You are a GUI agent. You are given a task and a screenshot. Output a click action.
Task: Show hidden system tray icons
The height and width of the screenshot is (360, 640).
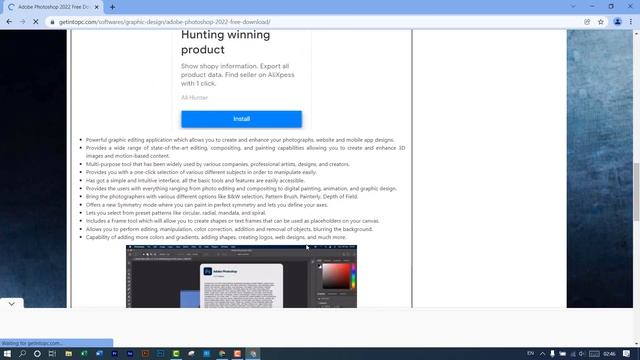[542, 353]
